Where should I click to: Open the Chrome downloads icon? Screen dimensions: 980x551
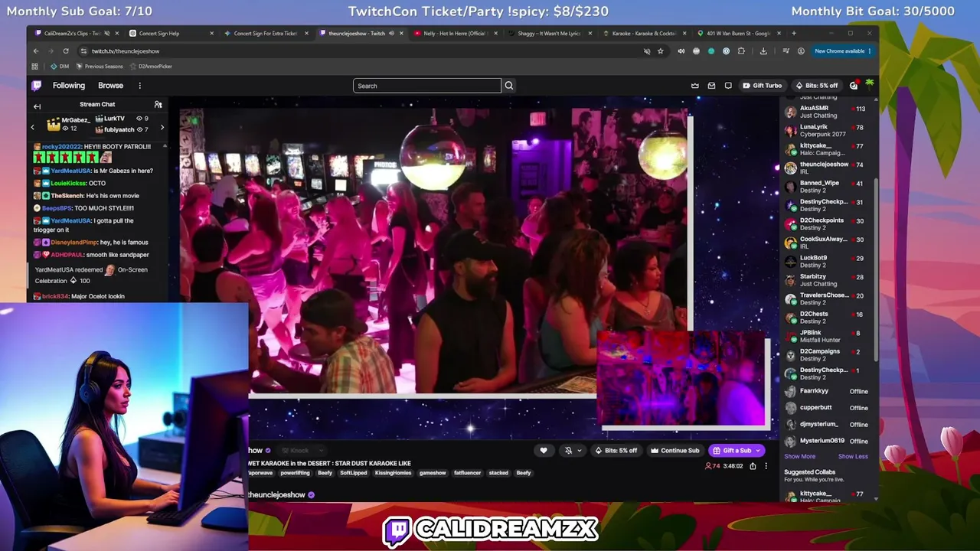click(763, 51)
